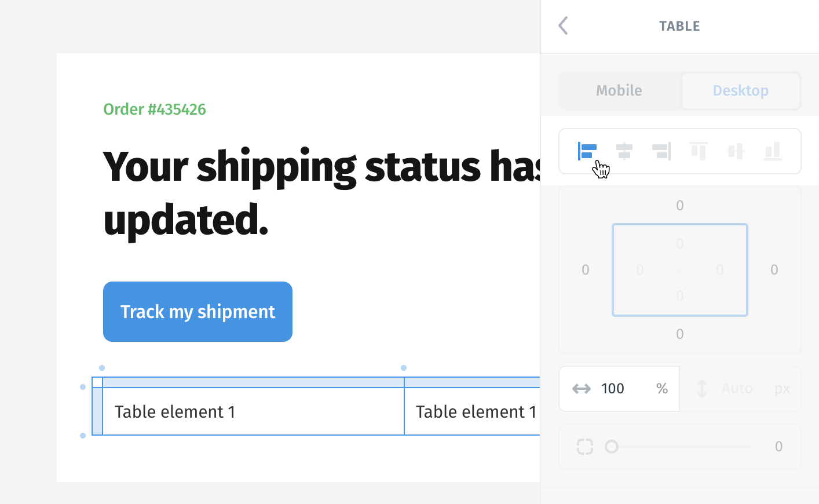This screenshot has height=504, width=819.
Task: Click the top margin value field
Action: (x=680, y=205)
